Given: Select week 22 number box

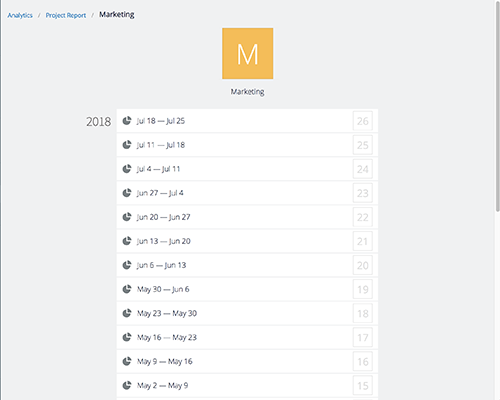Looking at the screenshot, I should [x=363, y=217].
